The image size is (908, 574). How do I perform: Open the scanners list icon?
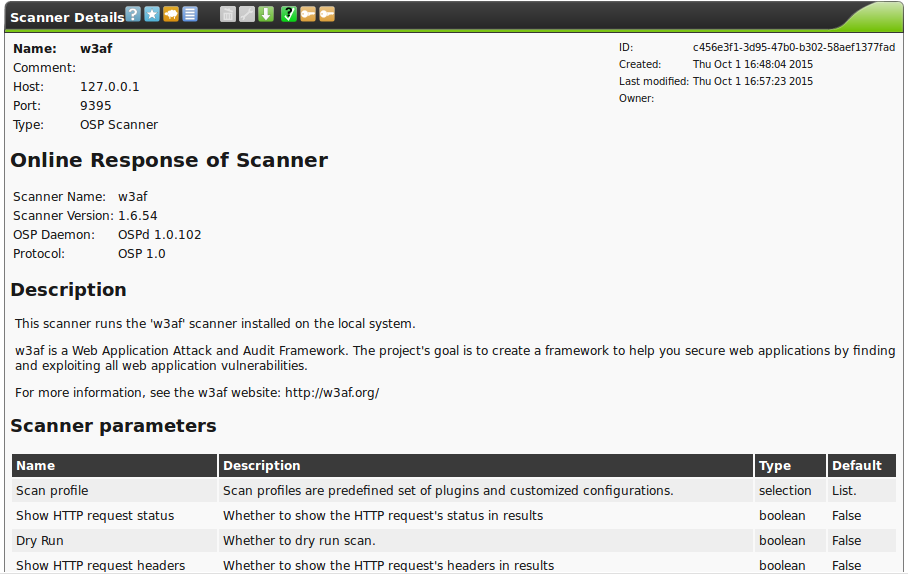point(190,14)
